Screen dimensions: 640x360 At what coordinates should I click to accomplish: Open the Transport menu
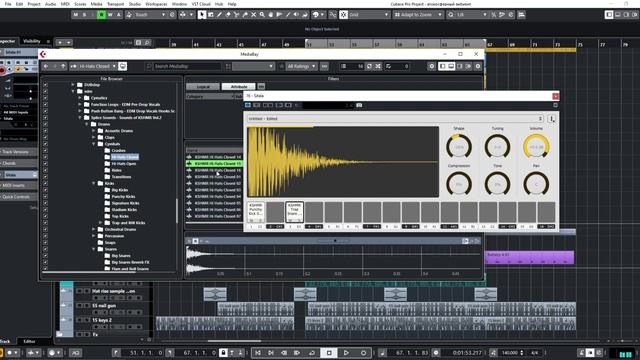(116, 4)
